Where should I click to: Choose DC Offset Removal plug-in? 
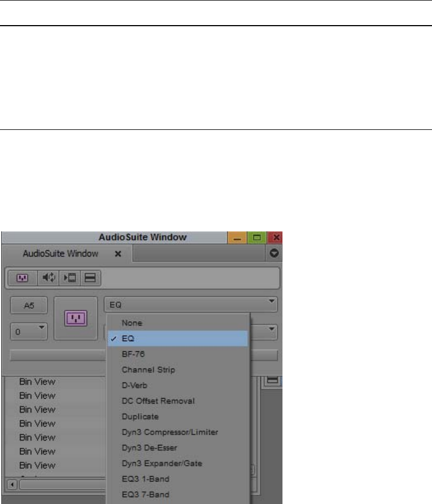tap(177, 401)
